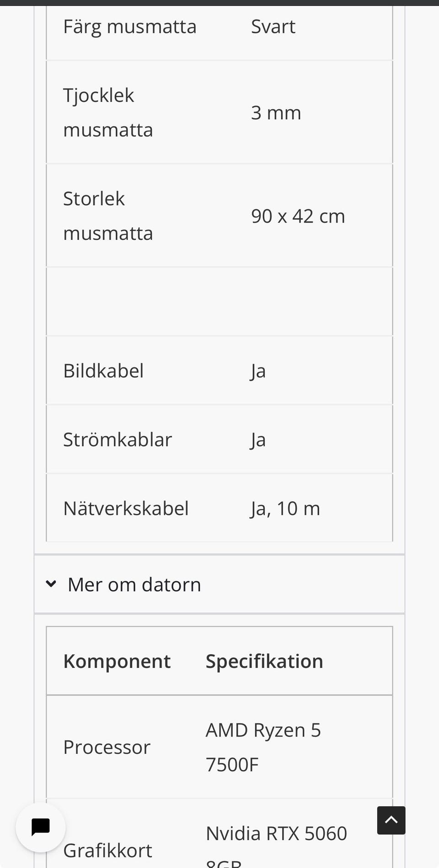Click the Ja, 10 m value

coord(285,508)
